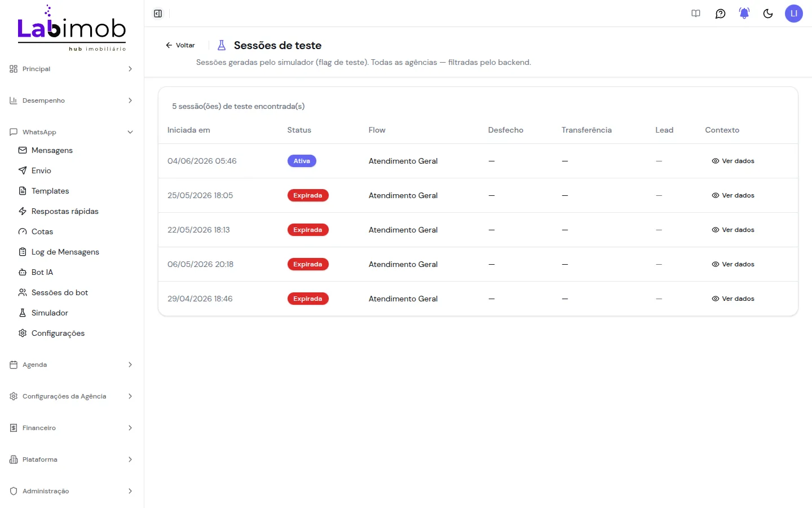The image size is (812, 508).
Task: Click the Principal dashboard icon
Action: click(14, 69)
